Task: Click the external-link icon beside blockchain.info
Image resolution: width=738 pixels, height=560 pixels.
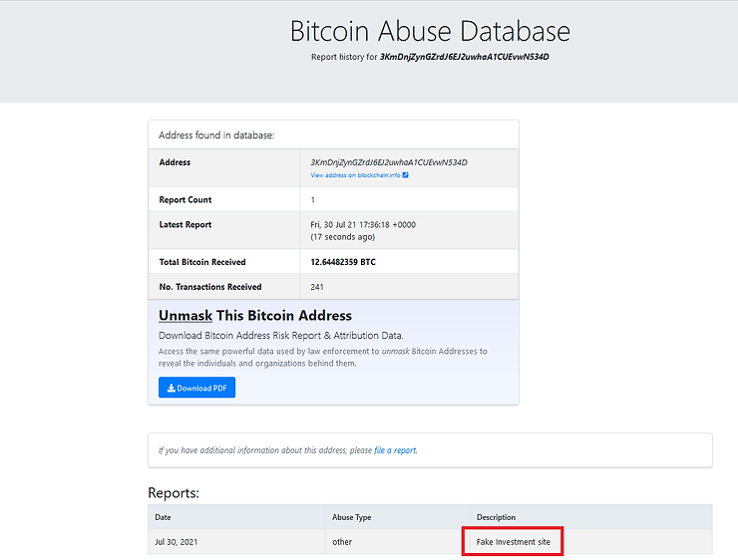Action: coord(406,175)
